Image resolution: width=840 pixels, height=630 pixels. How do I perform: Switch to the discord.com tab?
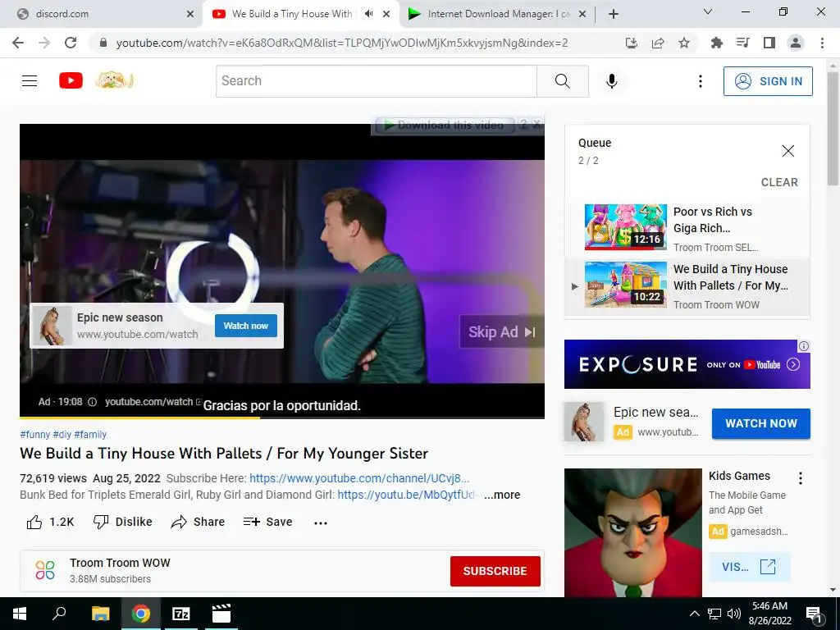[101, 14]
